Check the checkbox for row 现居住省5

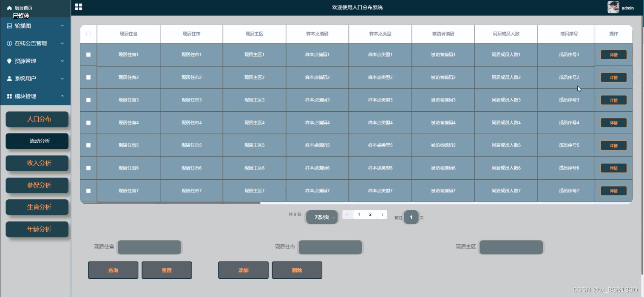coord(88,145)
